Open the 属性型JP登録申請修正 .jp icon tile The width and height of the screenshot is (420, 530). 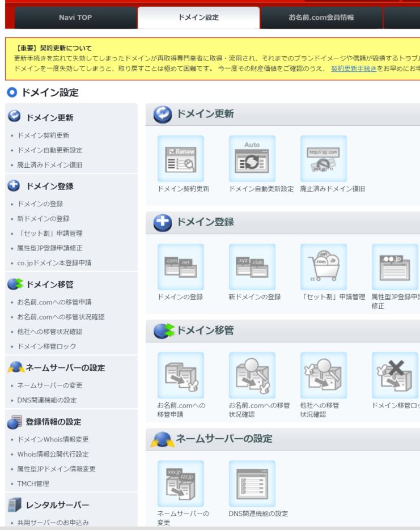394,267
